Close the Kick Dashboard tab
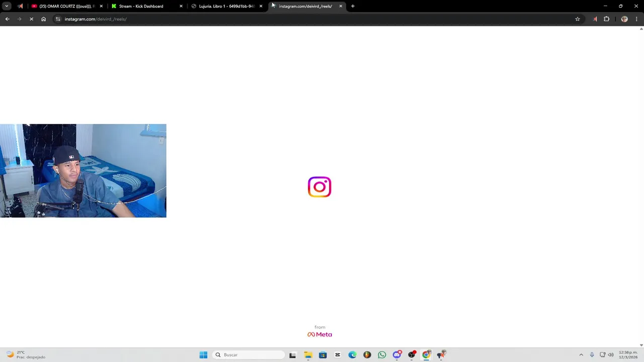Image resolution: width=644 pixels, height=362 pixels. (x=181, y=6)
